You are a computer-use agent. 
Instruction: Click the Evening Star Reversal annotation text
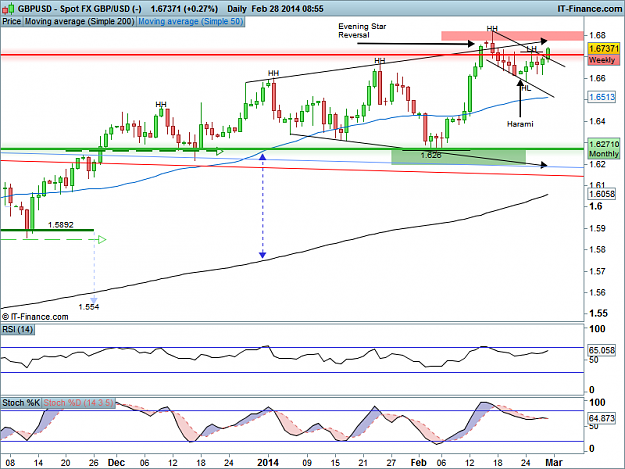point(362,30)
